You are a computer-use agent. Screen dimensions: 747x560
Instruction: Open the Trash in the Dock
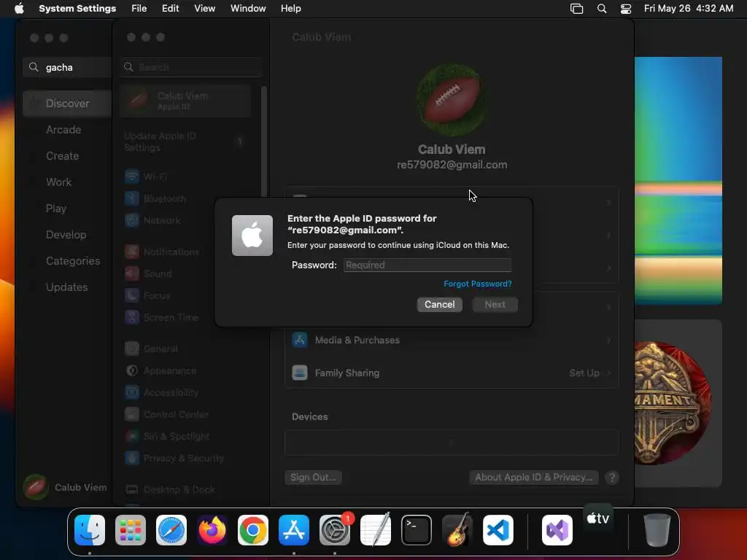657,530
